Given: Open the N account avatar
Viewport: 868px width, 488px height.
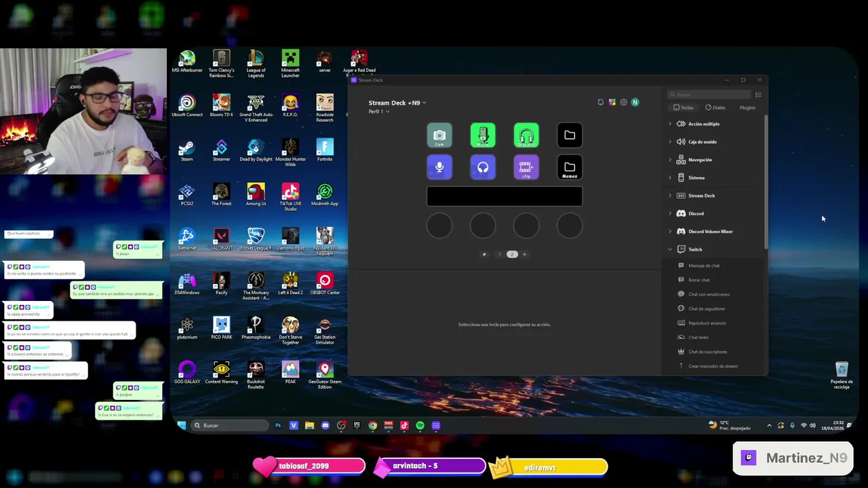Looking at the screenshot, I should point(635,102).
